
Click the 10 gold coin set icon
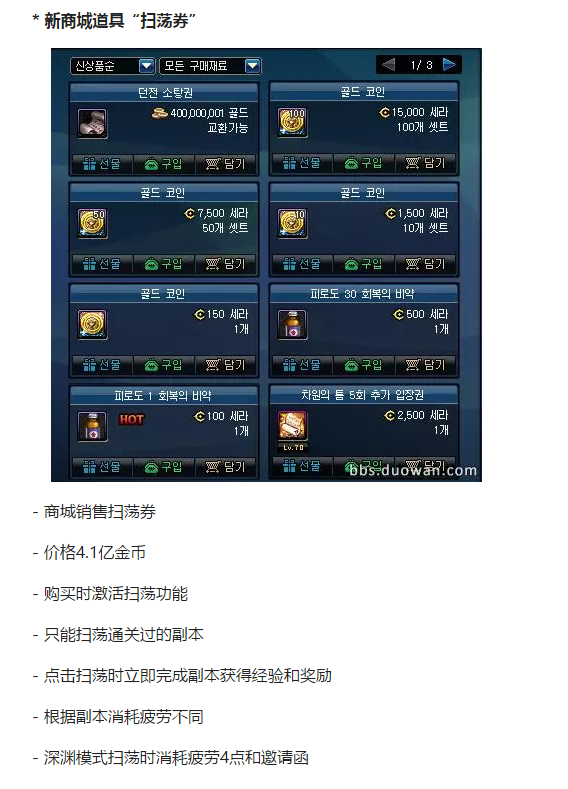tap(292, 223)
